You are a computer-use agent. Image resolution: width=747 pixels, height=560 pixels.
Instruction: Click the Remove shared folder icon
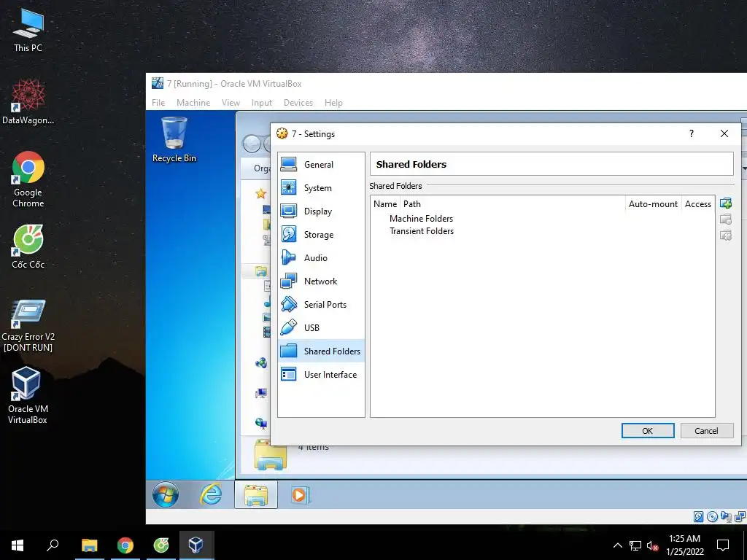pos(726,235)
